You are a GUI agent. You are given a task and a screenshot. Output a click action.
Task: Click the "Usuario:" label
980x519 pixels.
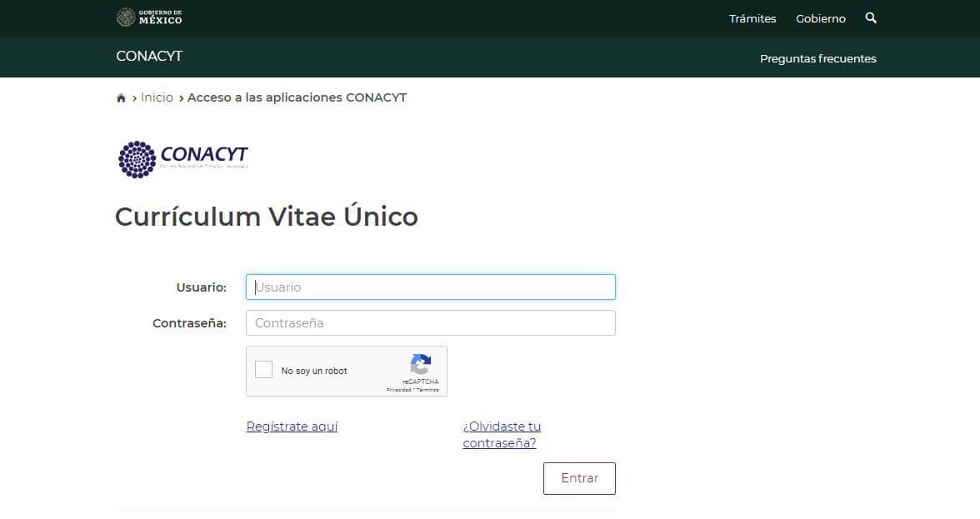[202, 287]
